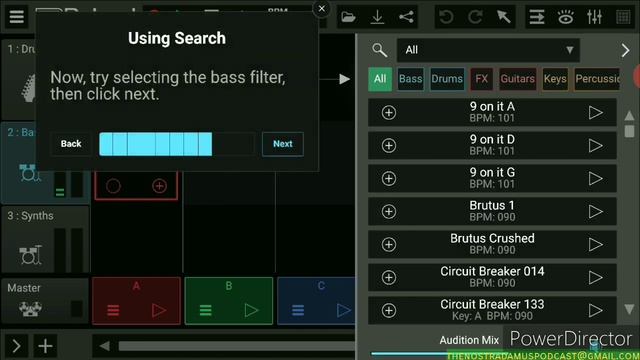Play scene C
Viewport: 640px width, 360px height.
(344, 311)
